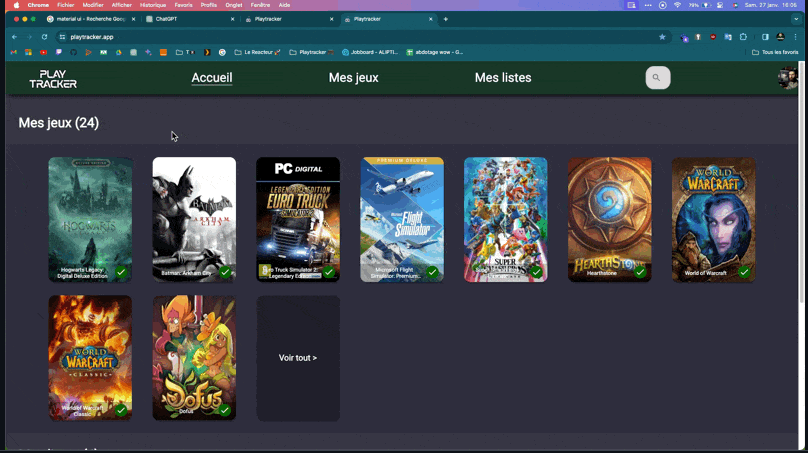Open the Tous les favoris folder
Screen dimensions: 808x453
tap(775, 52)
